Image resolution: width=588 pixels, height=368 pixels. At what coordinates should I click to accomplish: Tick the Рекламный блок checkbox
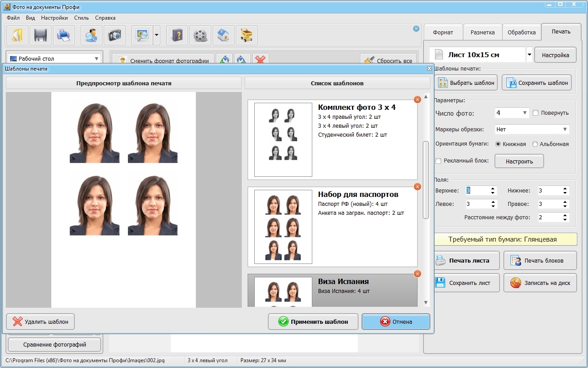click(439, 161)
